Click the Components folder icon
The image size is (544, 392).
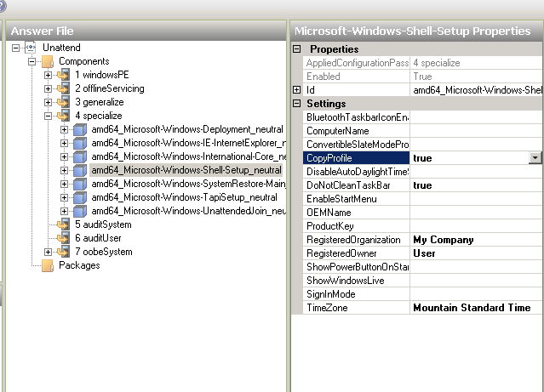click(47, 61)
